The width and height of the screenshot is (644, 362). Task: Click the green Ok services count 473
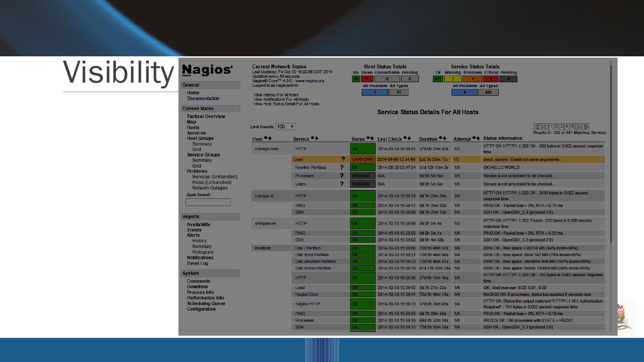point(438,79)
